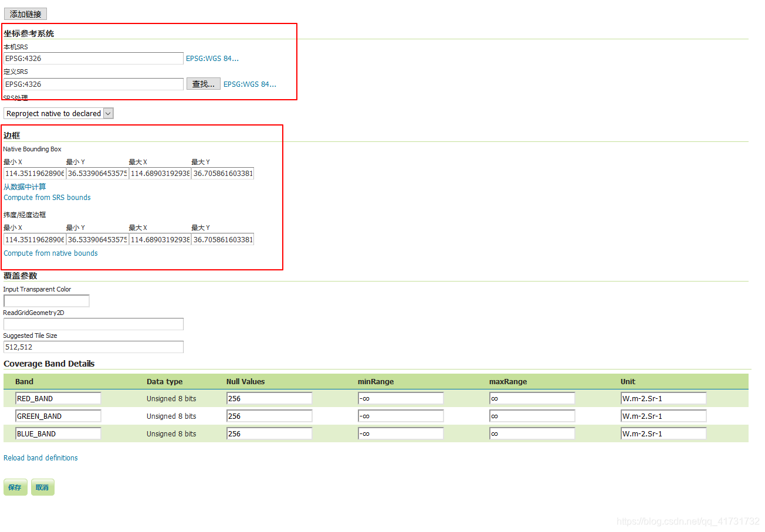Viewport: 765px width, 532px height.
Task: Click the 添加链接 button
Action: (x=25, y=14)
